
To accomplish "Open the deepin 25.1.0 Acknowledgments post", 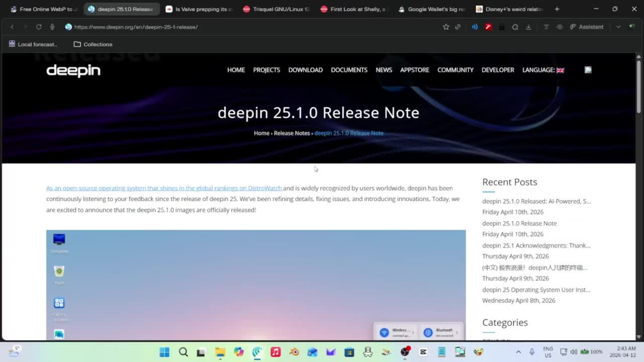I will tap(536, 245).
